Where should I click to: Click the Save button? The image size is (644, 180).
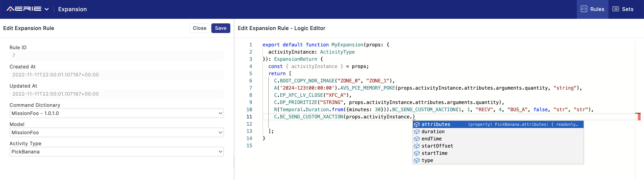221,28
